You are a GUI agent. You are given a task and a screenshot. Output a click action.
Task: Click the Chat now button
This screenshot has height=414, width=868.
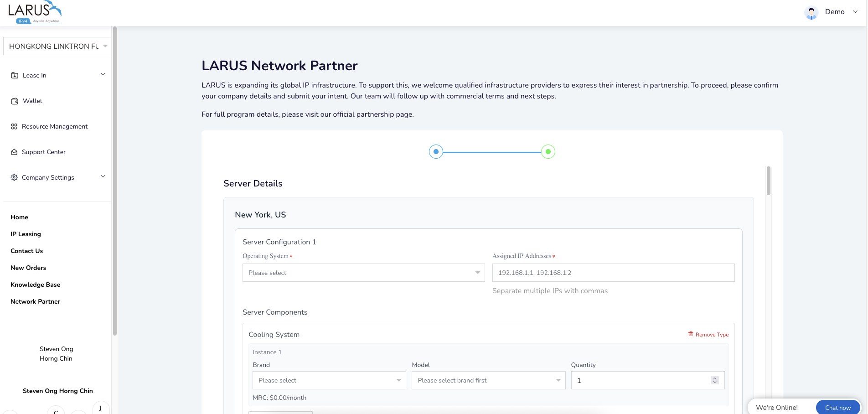[x=838, y=408]
